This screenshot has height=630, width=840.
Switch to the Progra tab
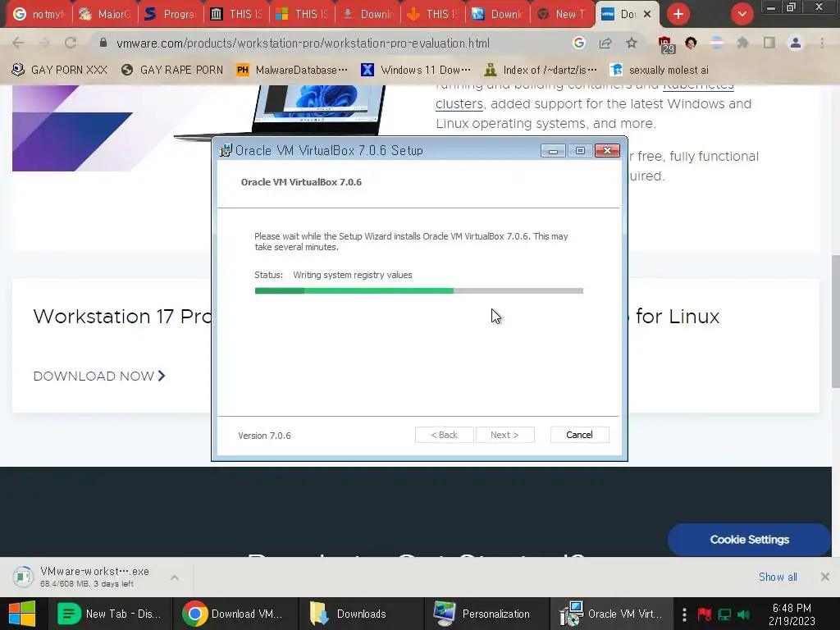170,14
